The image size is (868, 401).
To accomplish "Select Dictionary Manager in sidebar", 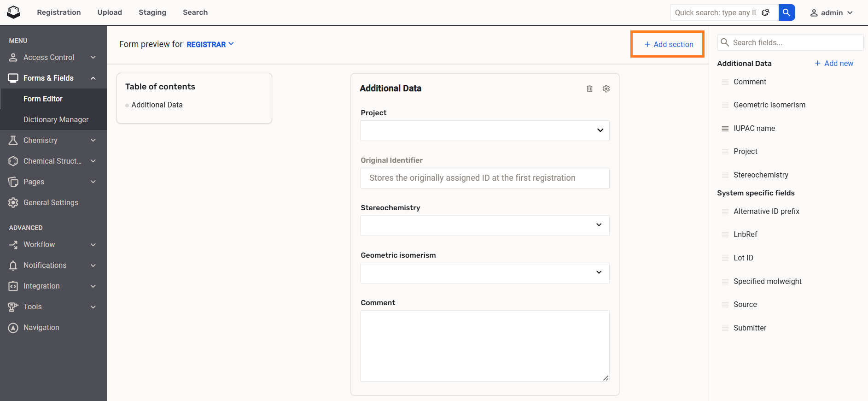I will point(56,119).
